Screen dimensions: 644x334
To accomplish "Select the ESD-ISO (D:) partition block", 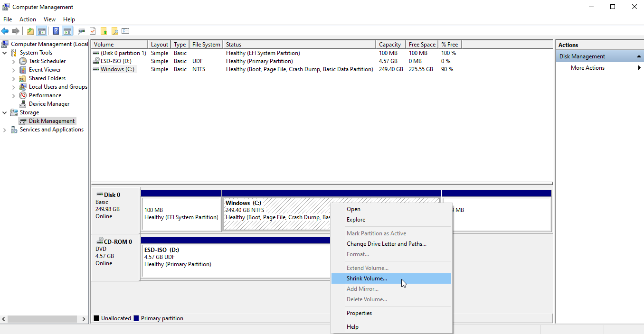I will (236, 260).
